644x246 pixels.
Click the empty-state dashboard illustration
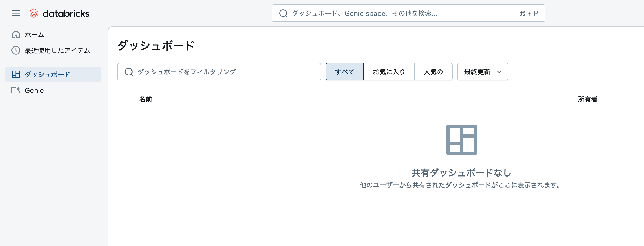[x=461, y=140]
